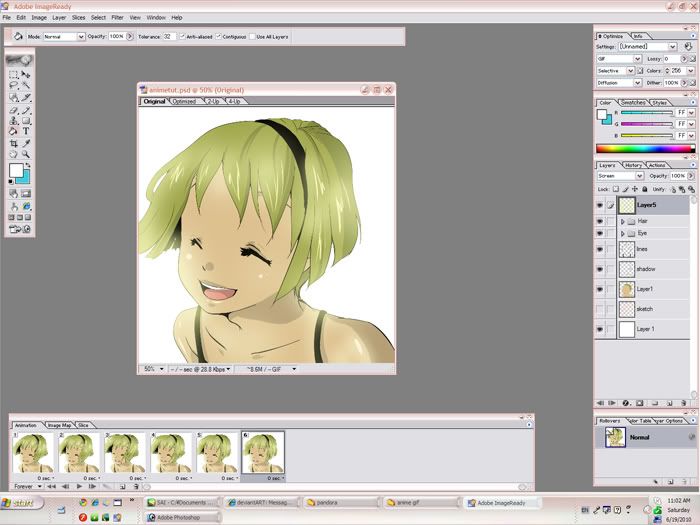Rewind to first animation frame
The image size is (700, 525).
point(52,487)
